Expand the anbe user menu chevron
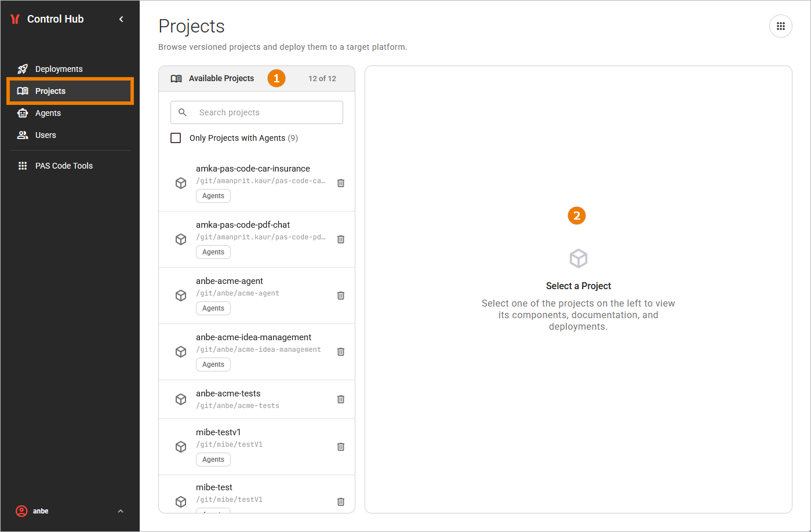This screenshot has height=532, width=811. (x=121, y=511)
